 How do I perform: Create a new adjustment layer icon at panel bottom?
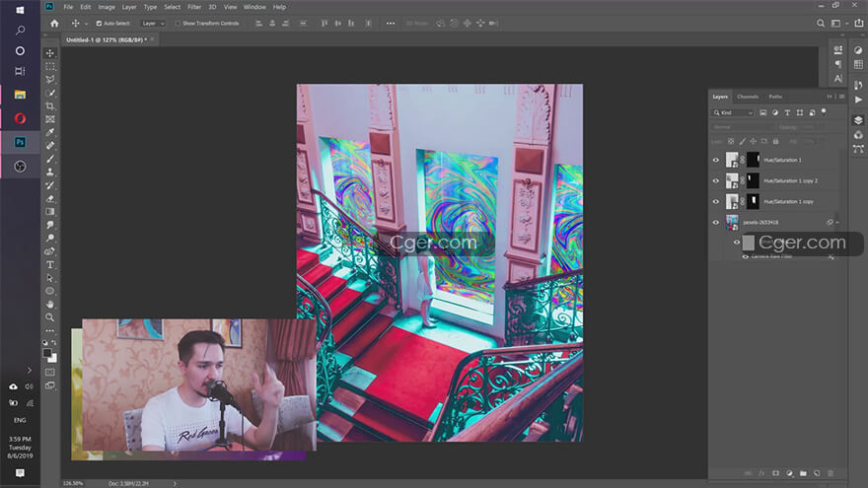[x=789, y=473]
